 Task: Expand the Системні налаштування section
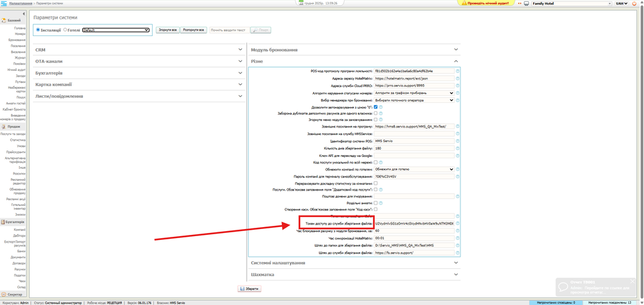[x=354, y=263]
